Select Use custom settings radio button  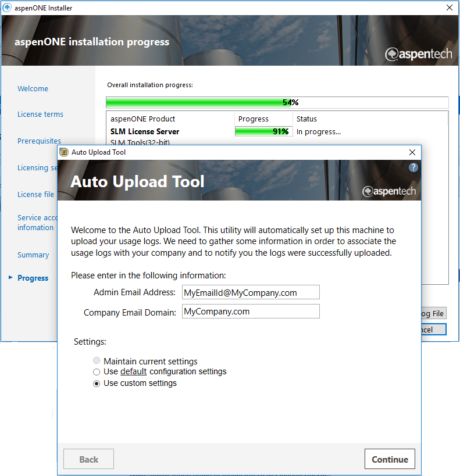tap(97, 384)
